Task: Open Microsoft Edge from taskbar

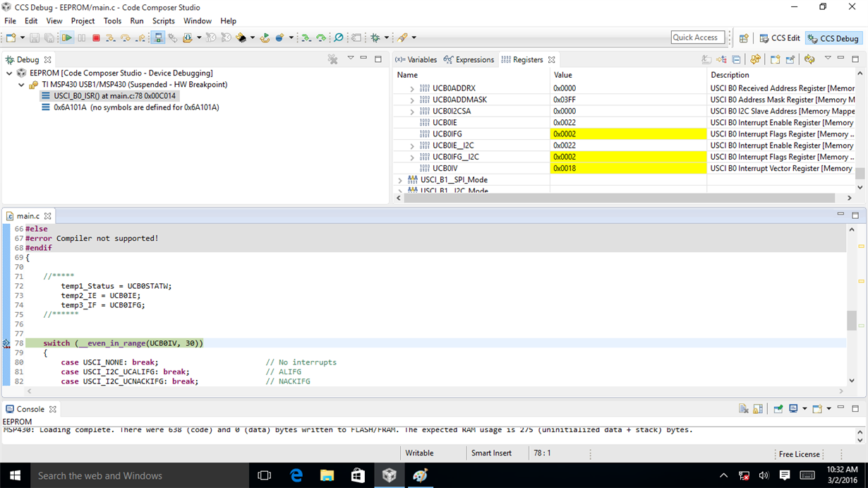Action: click(x=296, y=475)
